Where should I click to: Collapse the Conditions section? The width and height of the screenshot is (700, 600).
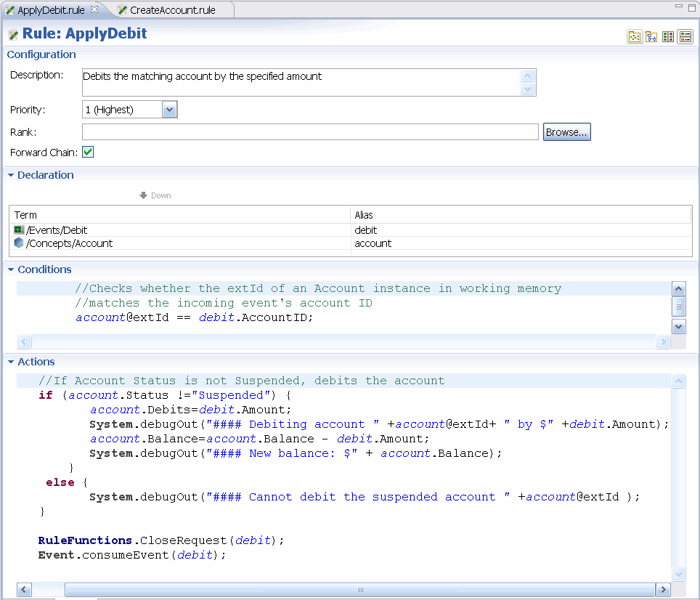click(x=11, y=269)
